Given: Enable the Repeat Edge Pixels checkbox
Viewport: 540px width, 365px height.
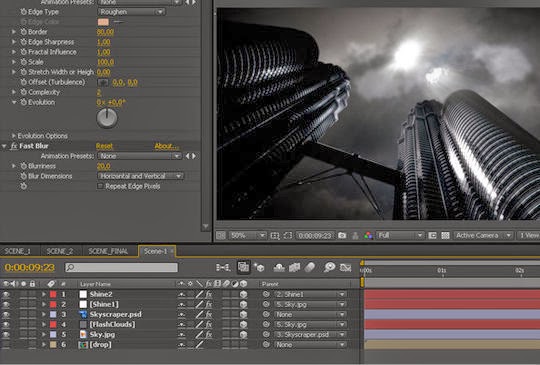Looking at the screenshot, I should click(100, 186).
